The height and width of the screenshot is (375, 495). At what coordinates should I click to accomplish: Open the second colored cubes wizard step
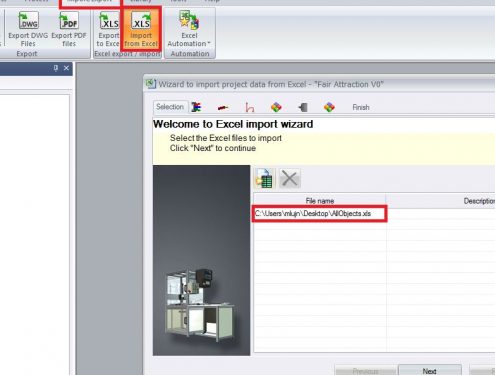[x=329, y=107]
